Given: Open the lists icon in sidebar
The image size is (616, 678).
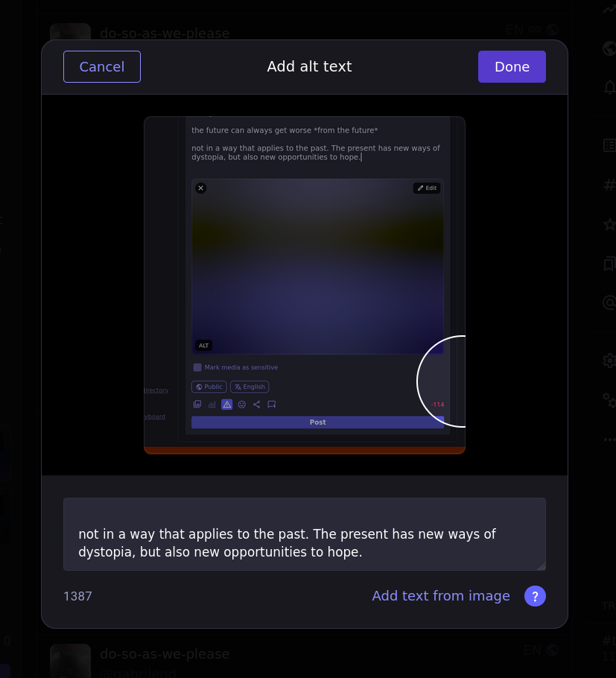Looking at the screenshot, I should click(609, 145).
